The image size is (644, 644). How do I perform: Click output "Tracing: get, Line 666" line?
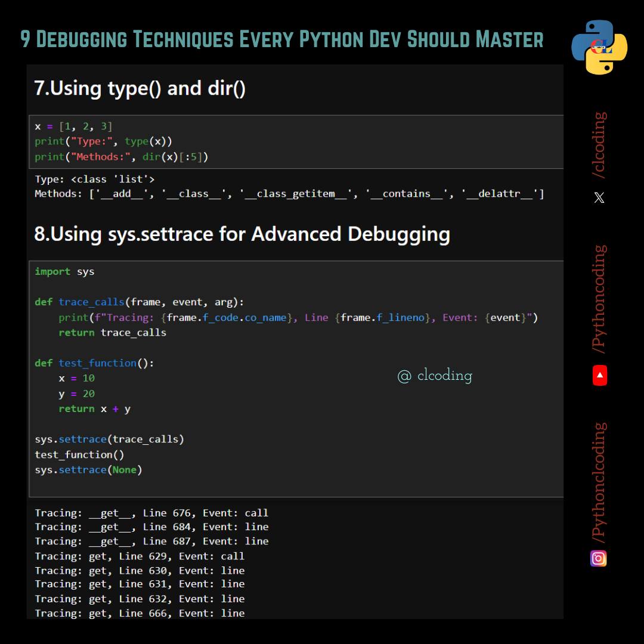coord(140,613)
